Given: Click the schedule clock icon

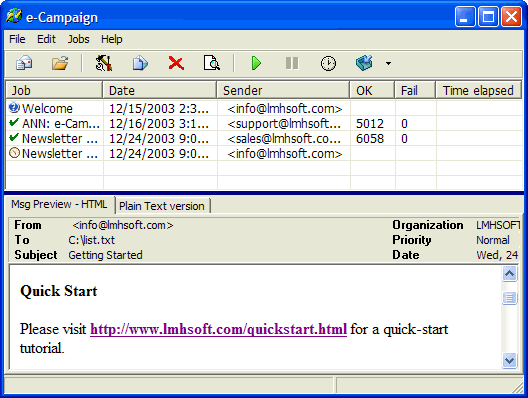Looking at the screenshot, I should point(328,63).
